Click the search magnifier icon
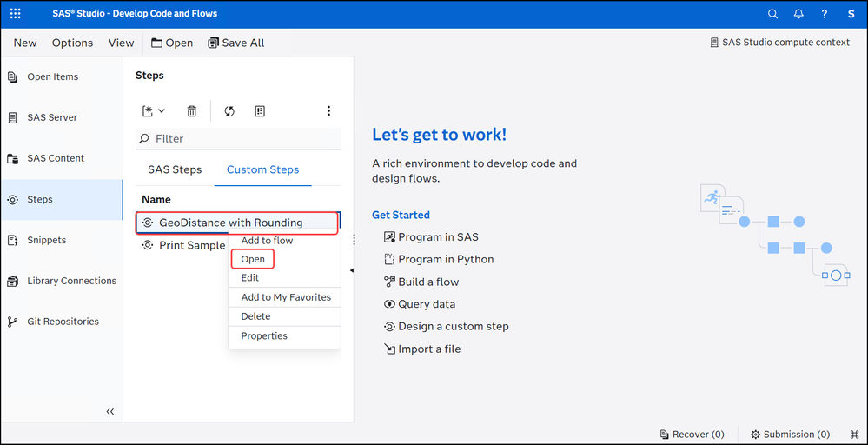The image size is (868, 445). pyautogui.click(x=772, y=14)
